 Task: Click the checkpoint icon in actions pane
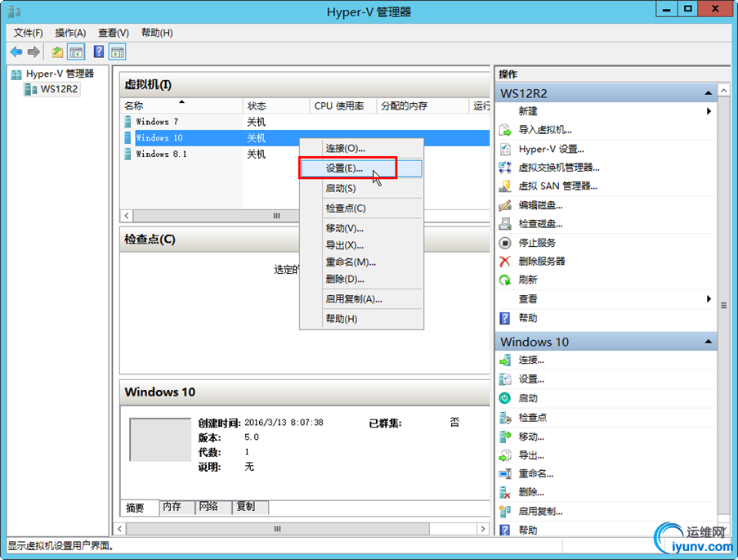pos(505,417)
